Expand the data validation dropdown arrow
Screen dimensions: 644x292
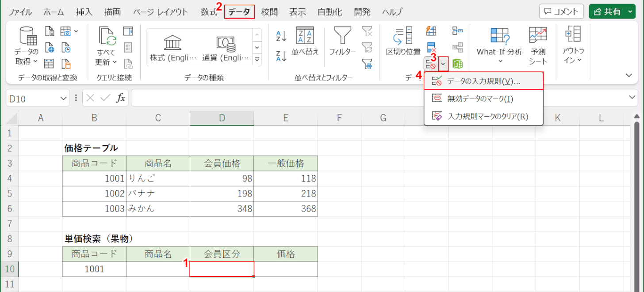pos(444,64)
